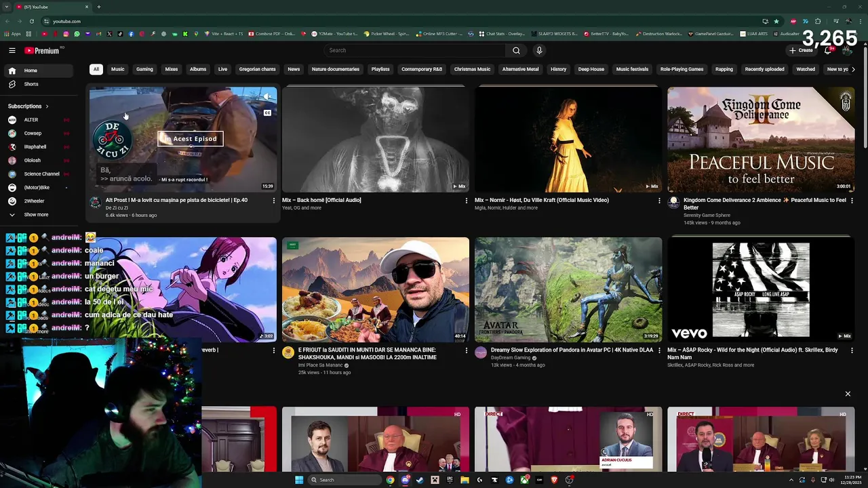The image size is (868, 488).
Task: Toggle captions on Alt Prost preview
Action: pyautogui.click(x=267, y=113)
